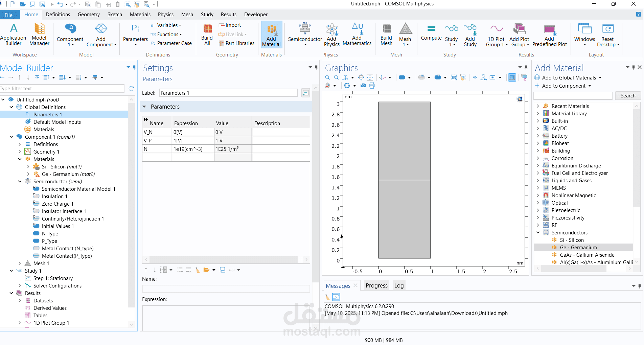Click the Add Physics icon
This screenshot has height=345, width=644.
332,35
